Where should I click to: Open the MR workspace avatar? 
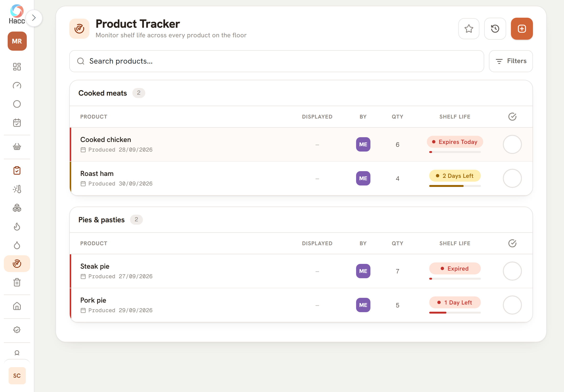pos(17,41)
